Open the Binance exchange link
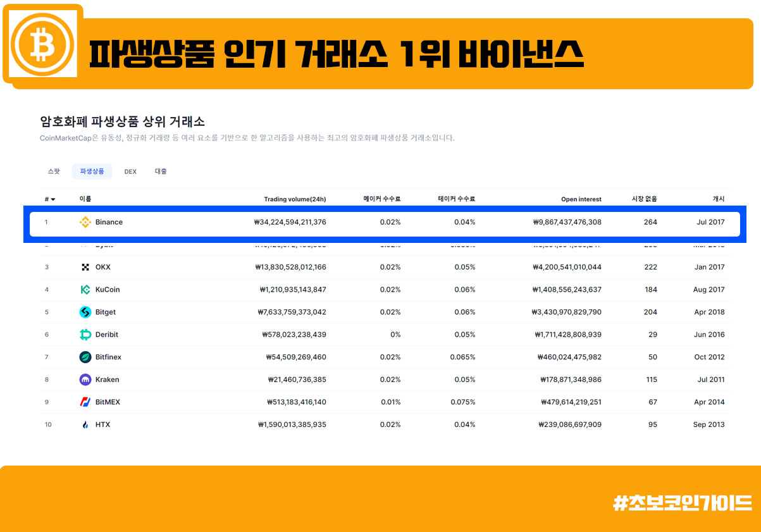761x532 pixels. 109,222
